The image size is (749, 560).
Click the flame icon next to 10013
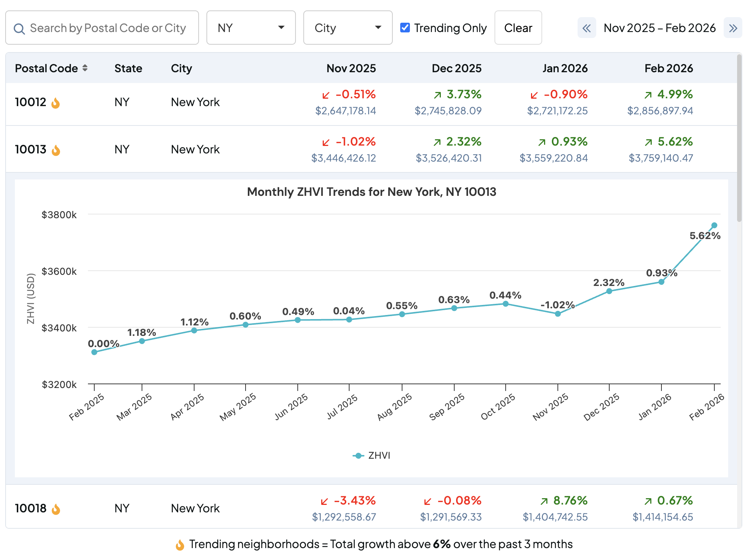[55, 149]
